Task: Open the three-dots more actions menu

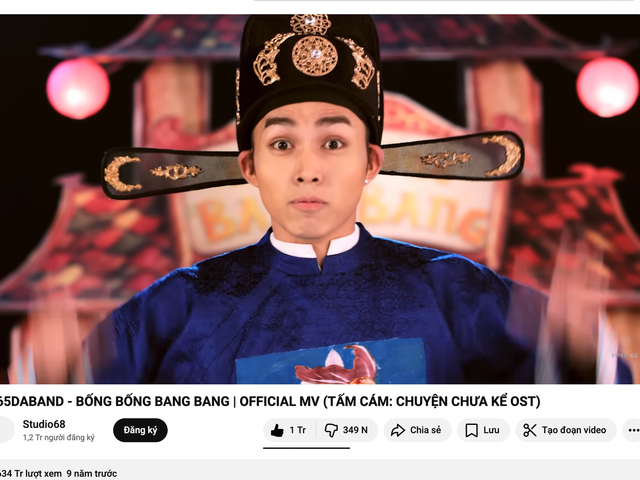Action: [x=633, y=430]
